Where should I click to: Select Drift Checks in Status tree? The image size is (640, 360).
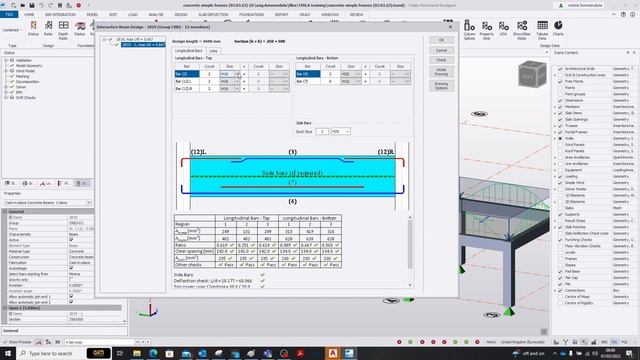coord(26,98)
